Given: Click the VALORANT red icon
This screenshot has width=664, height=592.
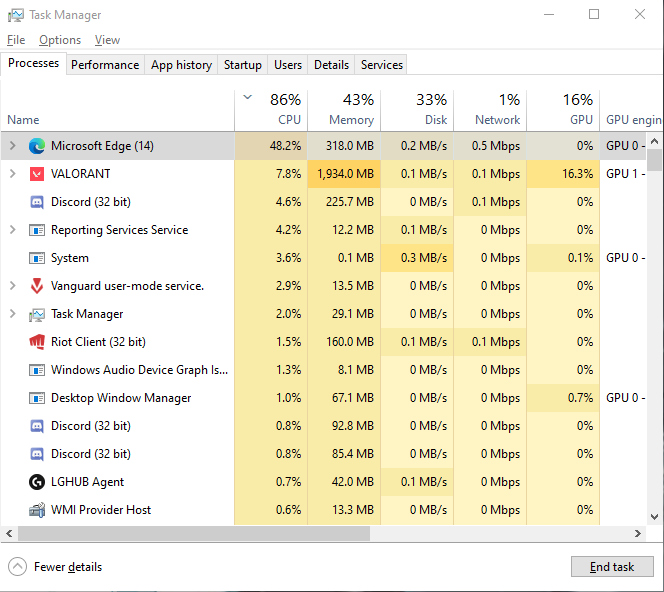Looking at the screenshot, I should click(x=37, y=174).
